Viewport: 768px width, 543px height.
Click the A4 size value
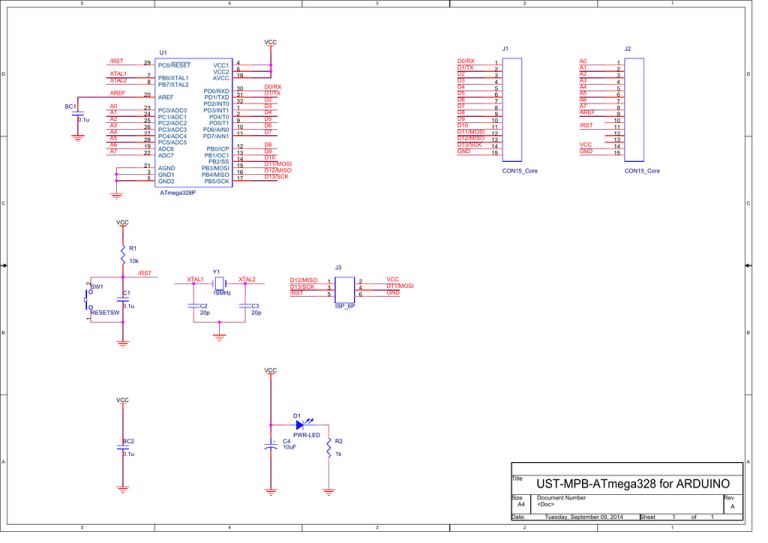point(521,504)
